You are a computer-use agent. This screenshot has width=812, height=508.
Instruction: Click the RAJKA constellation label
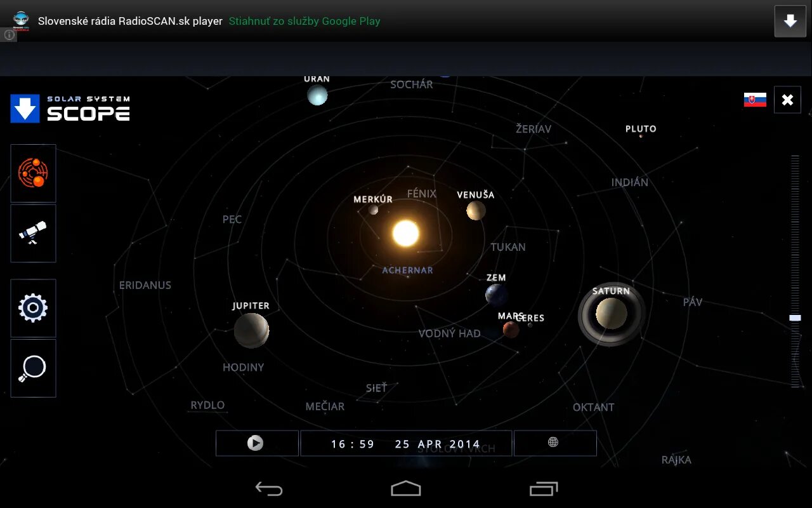[676, 460]
